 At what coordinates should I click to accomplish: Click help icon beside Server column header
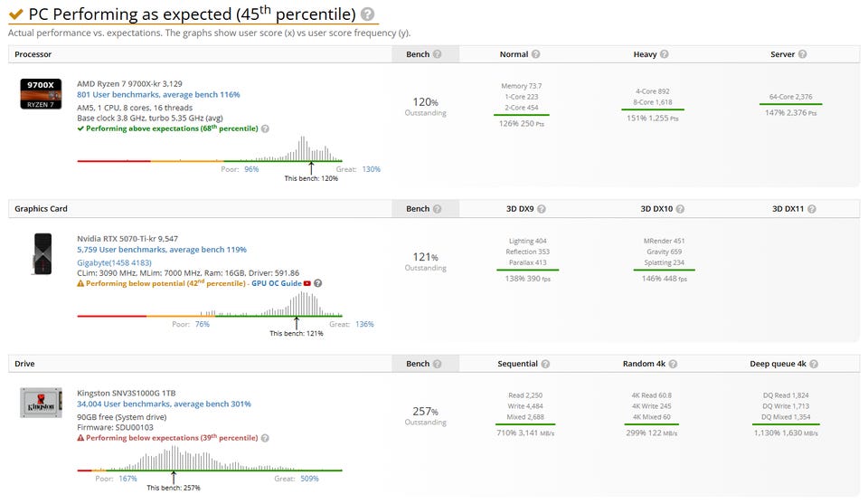coord(802,54)
